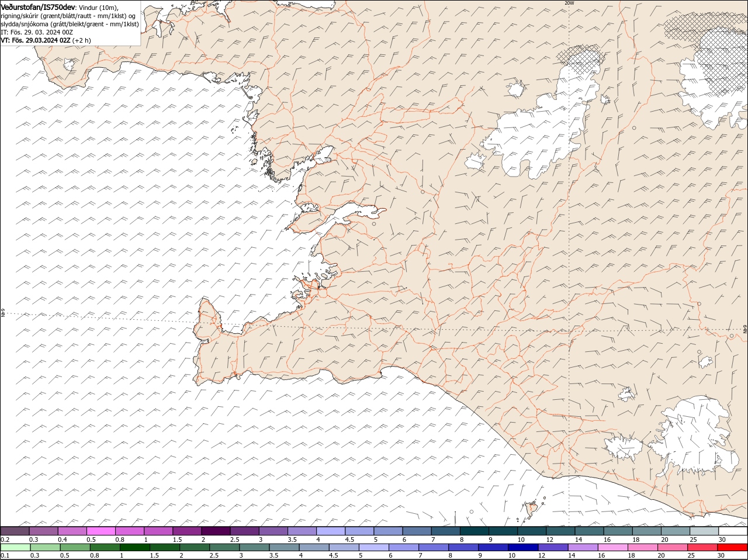Select the pink 18 swatch in the lower legend
This screenshot has width=748, height=560.
[x=643, y=548]
